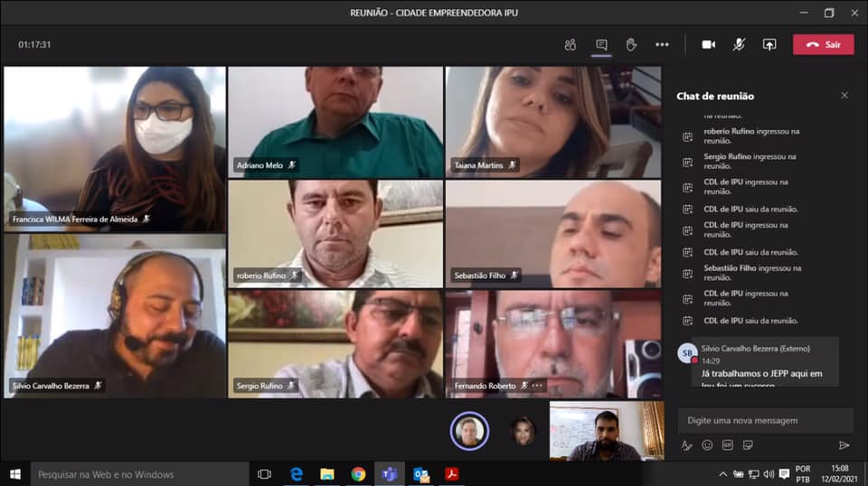Open the emoji picker in chat
868x486 pixels.
(707, 445)
